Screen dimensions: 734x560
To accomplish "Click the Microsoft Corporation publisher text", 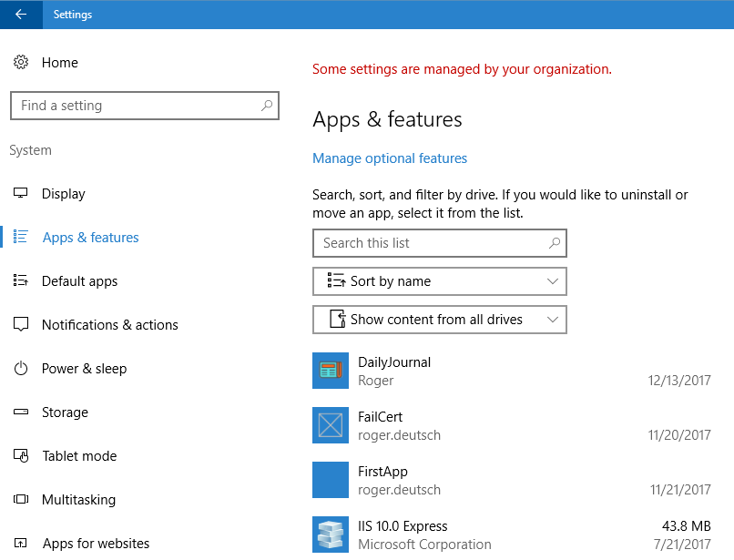I will pos(424,545).
